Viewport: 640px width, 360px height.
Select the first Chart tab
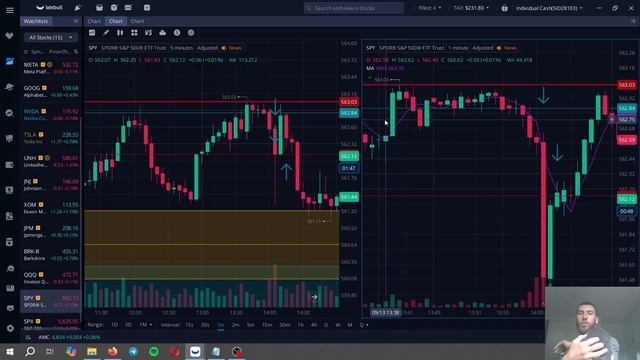click(94, 21)
